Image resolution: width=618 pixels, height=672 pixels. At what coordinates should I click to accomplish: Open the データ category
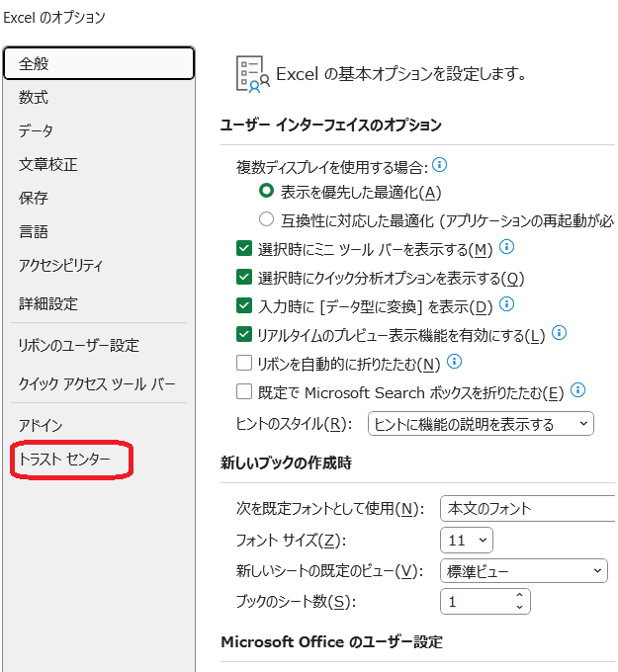coord(36,130)
